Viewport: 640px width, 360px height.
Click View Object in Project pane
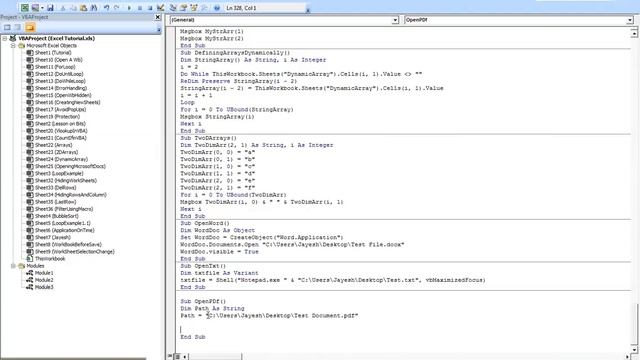[18, 27]
